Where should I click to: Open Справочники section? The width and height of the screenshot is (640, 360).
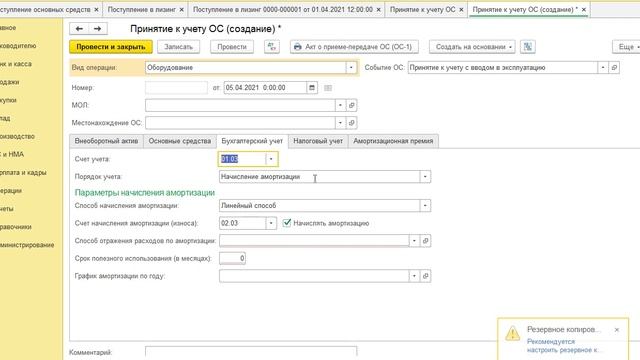[16, 227]
